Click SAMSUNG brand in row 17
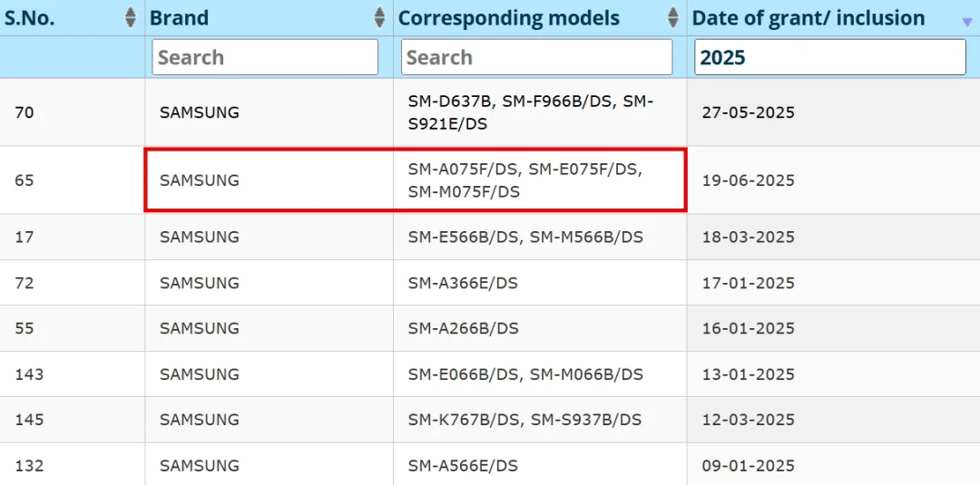Image resolution: width=980 pixels, height=485 pixels. [x=200, y=238]
